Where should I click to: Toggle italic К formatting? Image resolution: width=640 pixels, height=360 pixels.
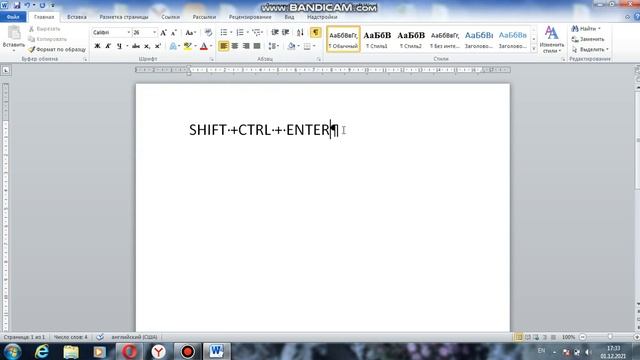(108, 46)
